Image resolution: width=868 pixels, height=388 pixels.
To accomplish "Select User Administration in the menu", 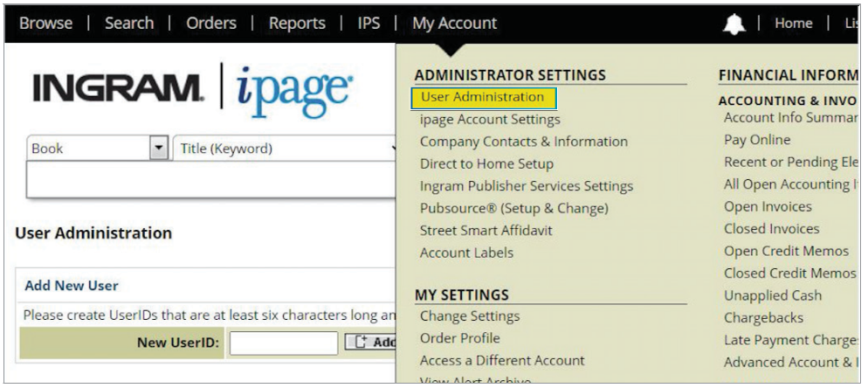I will click(483, 97).
